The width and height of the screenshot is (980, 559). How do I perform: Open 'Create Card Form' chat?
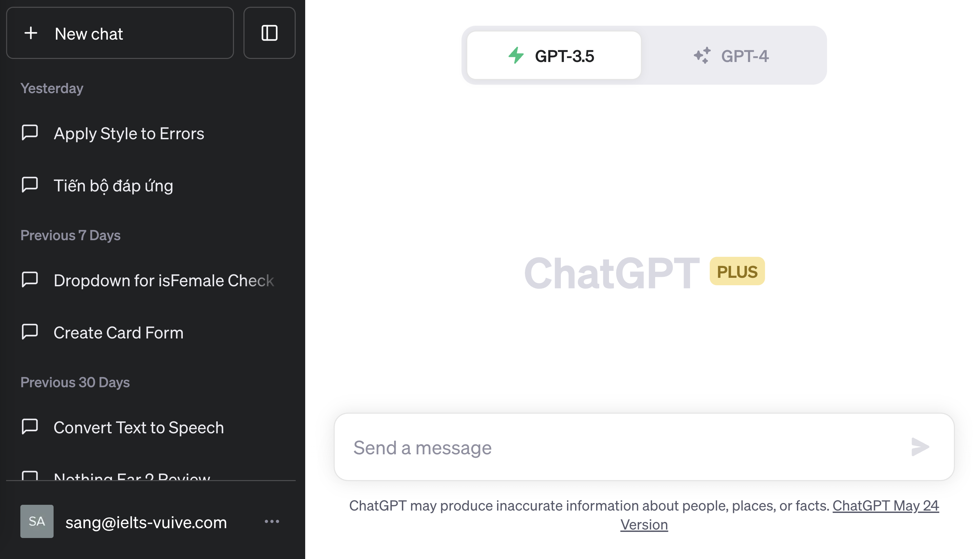pos(118,332)
